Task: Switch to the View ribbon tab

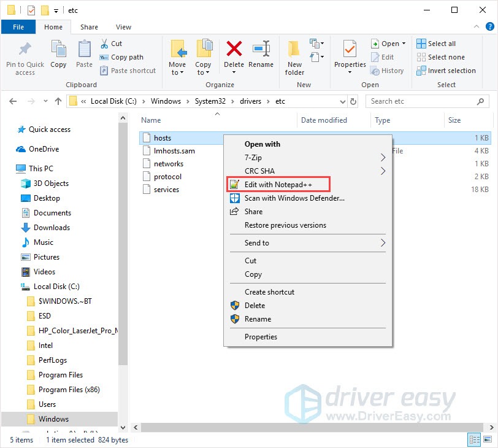Action: coord(123,27)
